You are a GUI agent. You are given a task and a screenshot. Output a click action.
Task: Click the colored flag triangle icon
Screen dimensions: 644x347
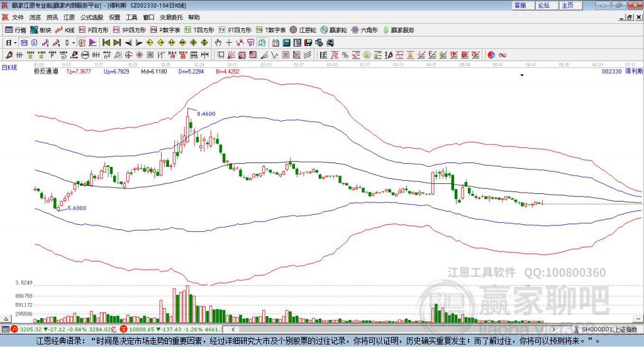point(93,43)
